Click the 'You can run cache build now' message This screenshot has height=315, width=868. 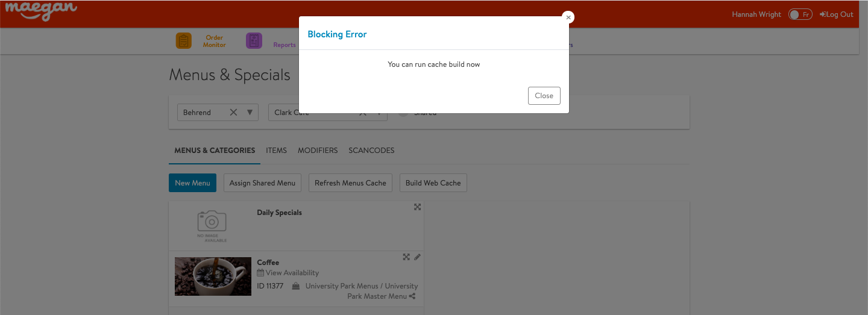[x=434, y=64]
